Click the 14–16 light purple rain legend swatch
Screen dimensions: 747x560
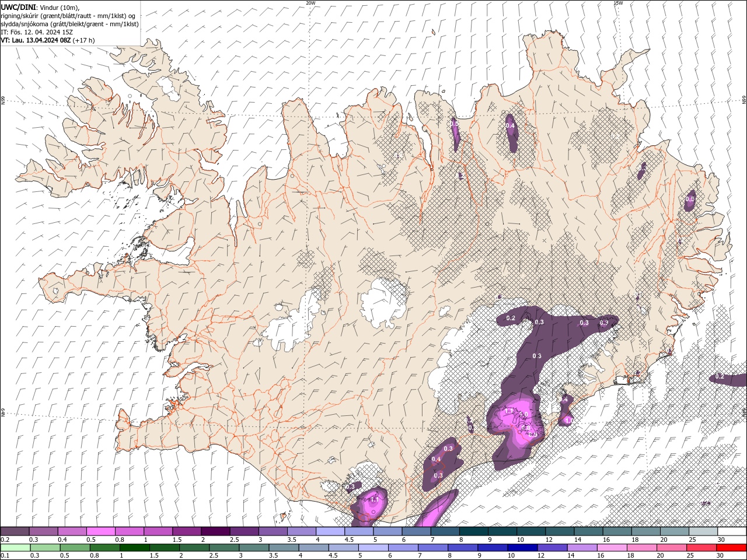[581, 548]
